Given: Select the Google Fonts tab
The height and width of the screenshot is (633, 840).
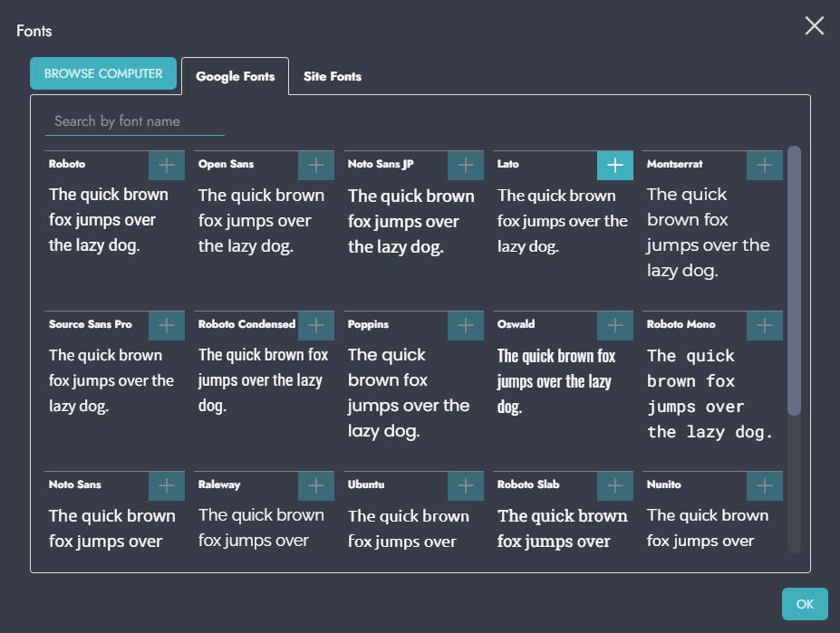Looking at the screenshot, I should (x=235, y=77).
